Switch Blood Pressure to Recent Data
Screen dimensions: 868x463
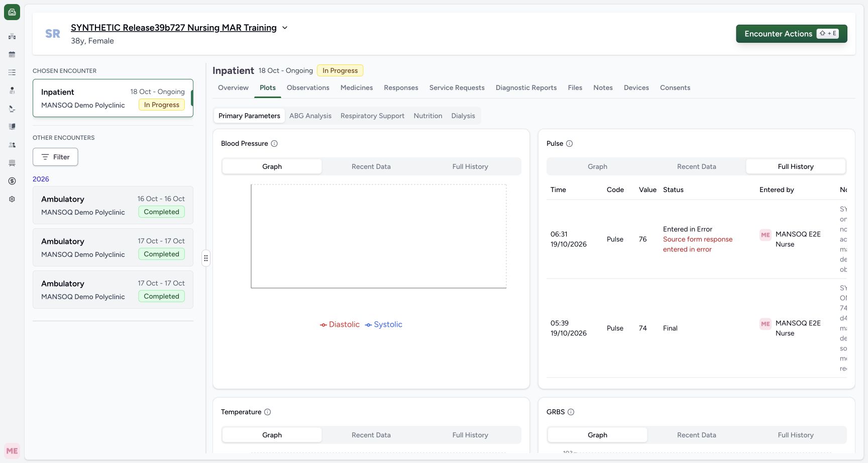371,166
